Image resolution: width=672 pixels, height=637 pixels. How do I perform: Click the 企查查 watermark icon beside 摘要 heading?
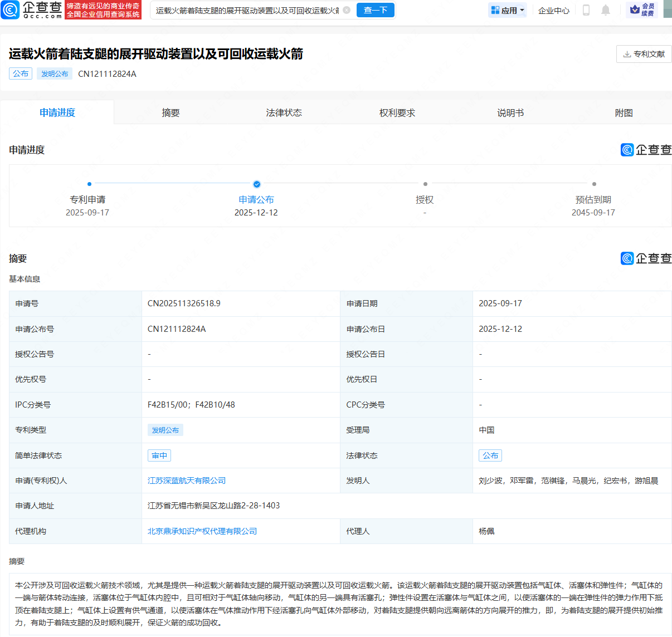[626, 258]
